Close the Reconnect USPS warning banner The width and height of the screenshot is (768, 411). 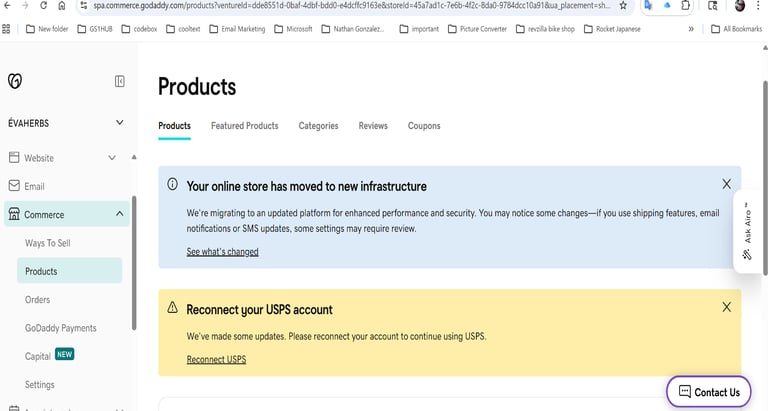pyautogui.click(x=727, y=308)
